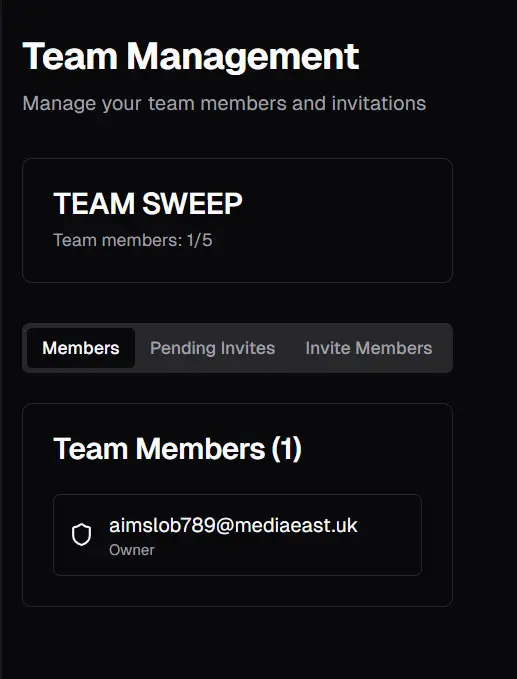Click the aimslob789@mediaeast.uk email address
The height and width of the screenshot is (679, 517).
(x=233, y=525)
